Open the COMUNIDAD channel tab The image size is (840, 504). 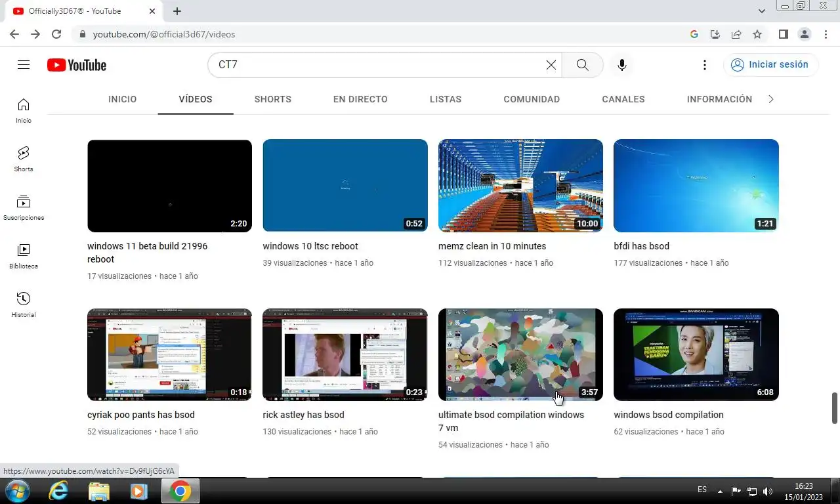tap(532, 99)
